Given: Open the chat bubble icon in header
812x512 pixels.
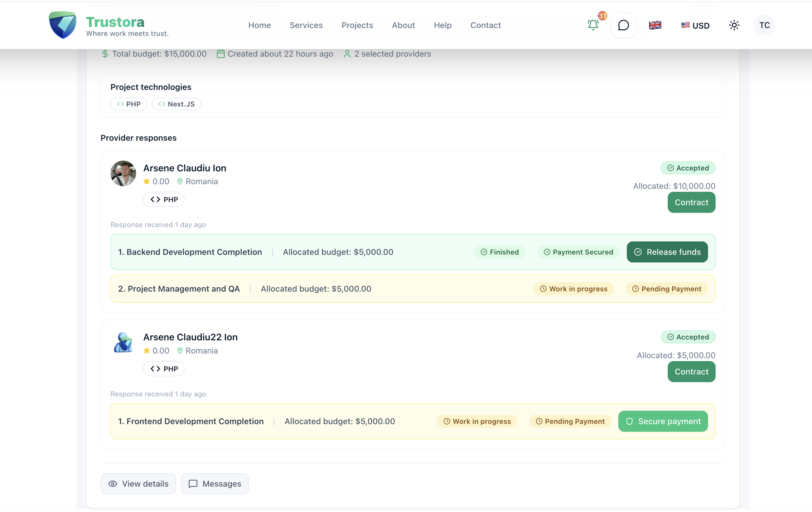Looking at the screenshot, I should point(623,25).
